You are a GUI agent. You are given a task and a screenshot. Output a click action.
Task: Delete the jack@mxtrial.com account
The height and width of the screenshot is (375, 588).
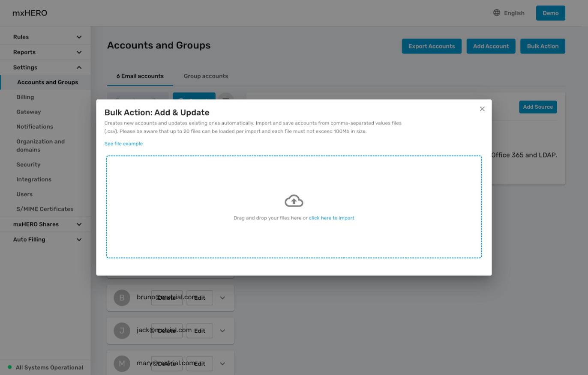[x=167, y=331]
